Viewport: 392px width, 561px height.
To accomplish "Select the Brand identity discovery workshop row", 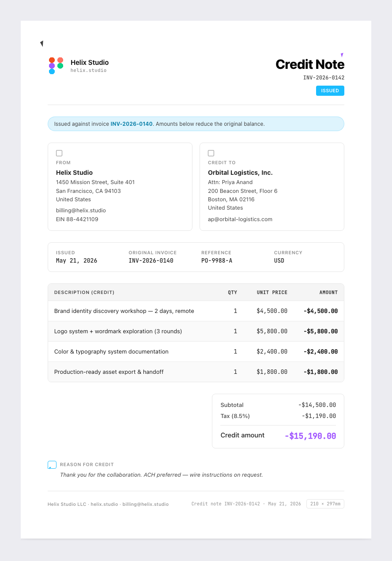I will pos(196,311).
